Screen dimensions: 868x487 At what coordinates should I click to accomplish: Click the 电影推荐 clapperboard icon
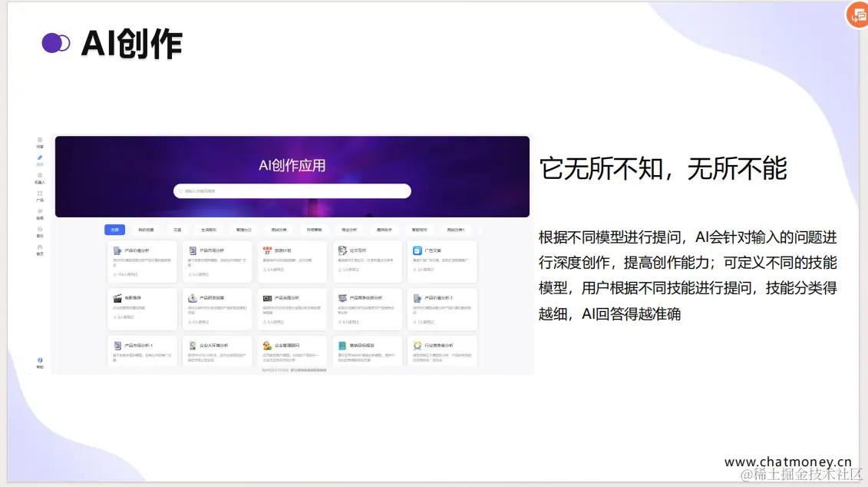coord(117,298)
